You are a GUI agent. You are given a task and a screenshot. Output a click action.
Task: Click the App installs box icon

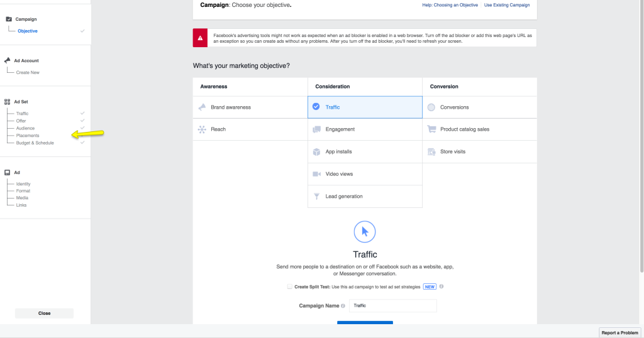click(317, 152)
